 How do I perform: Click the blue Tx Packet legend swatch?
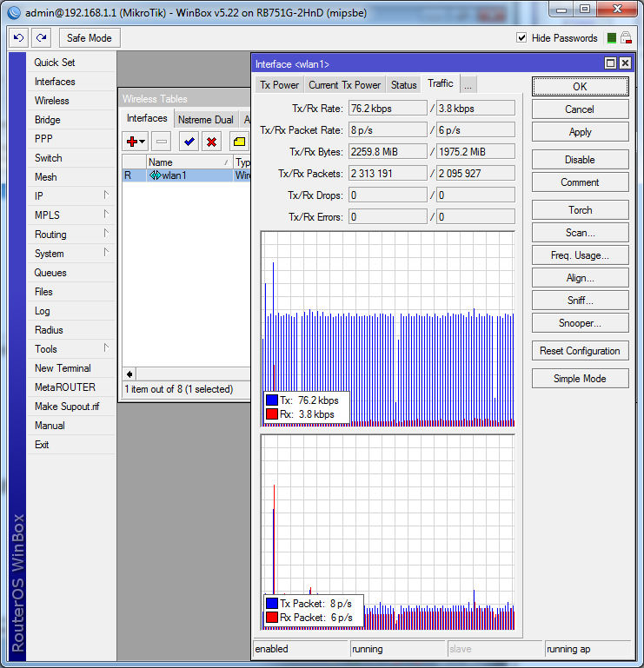[272, 603]
